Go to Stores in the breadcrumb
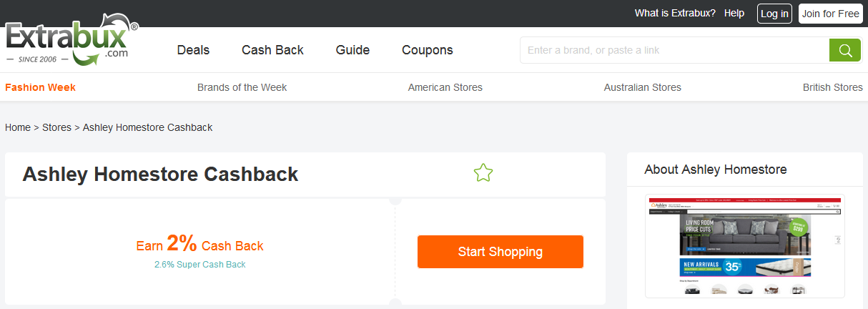This screenshot has height=309, width=868. coord(56,127)
